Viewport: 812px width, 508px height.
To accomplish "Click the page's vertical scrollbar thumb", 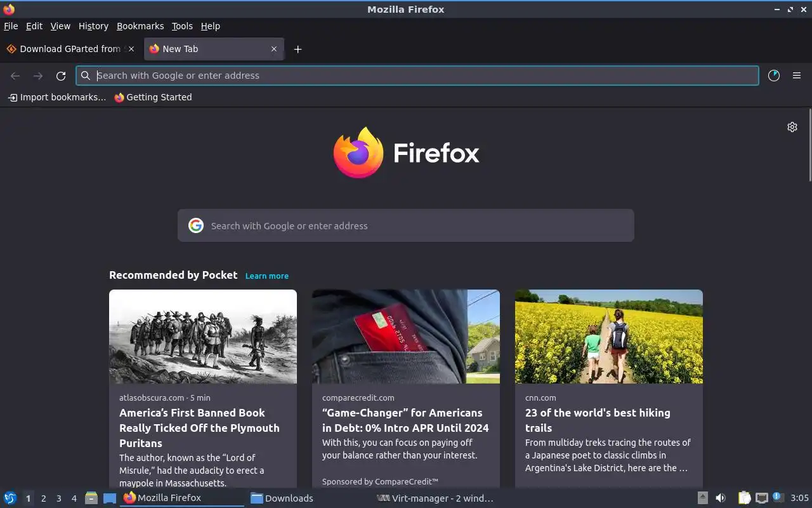I will click(x=809, y=145).
